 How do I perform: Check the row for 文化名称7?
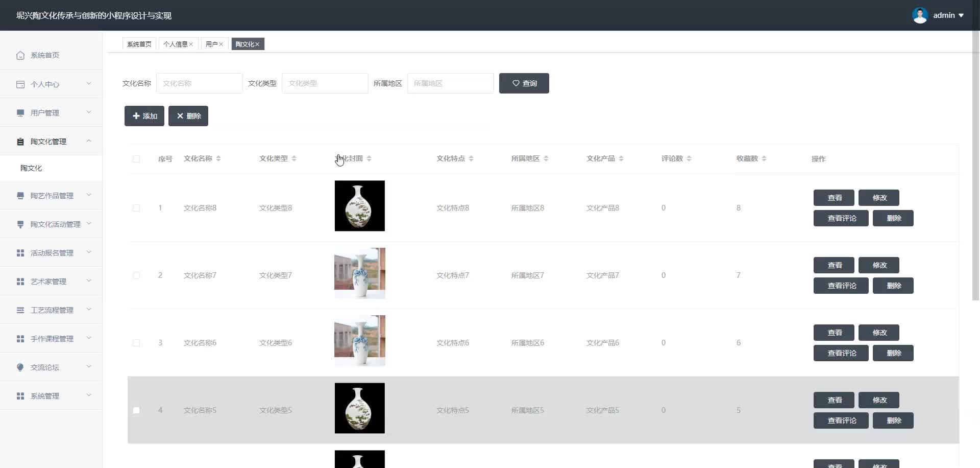136,275
